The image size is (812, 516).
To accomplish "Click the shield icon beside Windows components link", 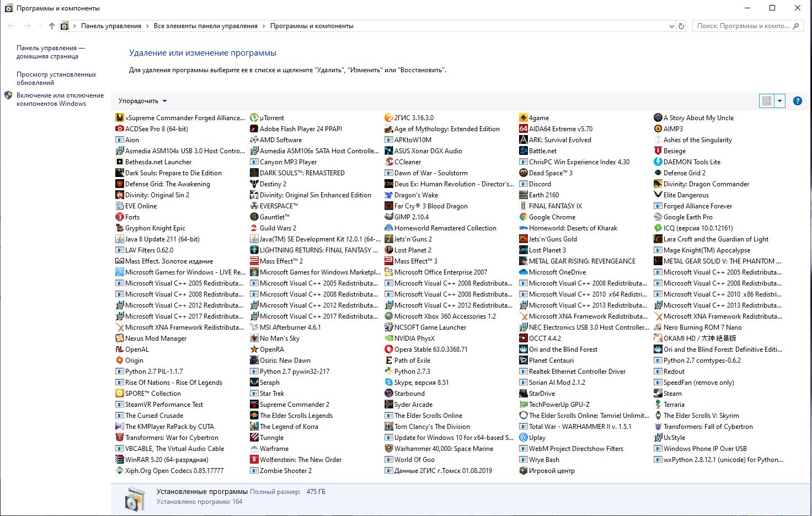I will pyautogui.click(x=8, y=95).
